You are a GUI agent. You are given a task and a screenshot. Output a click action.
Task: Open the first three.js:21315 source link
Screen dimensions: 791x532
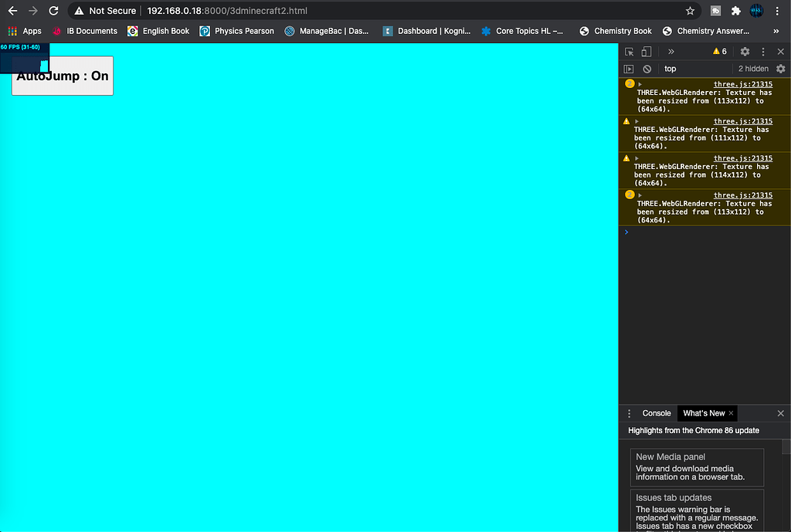[742, 84]
